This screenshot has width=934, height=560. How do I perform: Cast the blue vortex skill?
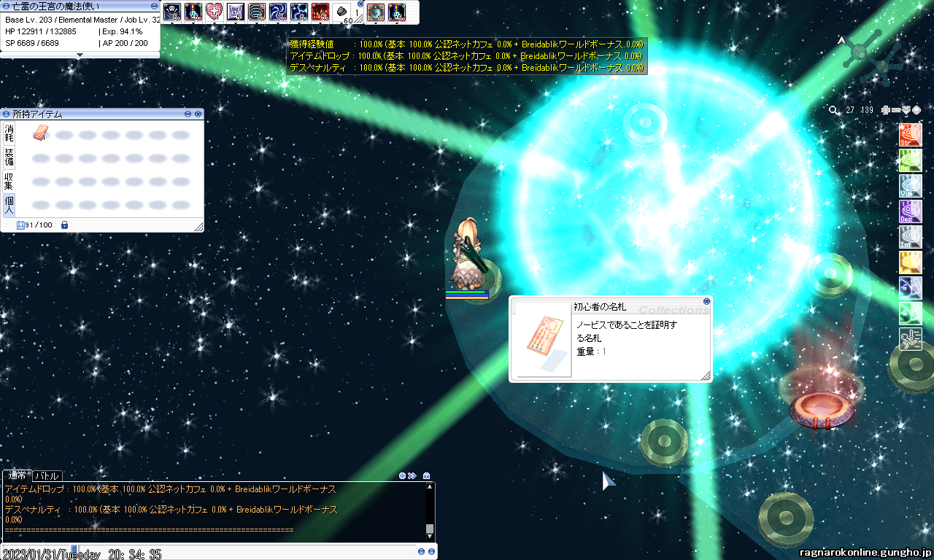pos(278,11)
